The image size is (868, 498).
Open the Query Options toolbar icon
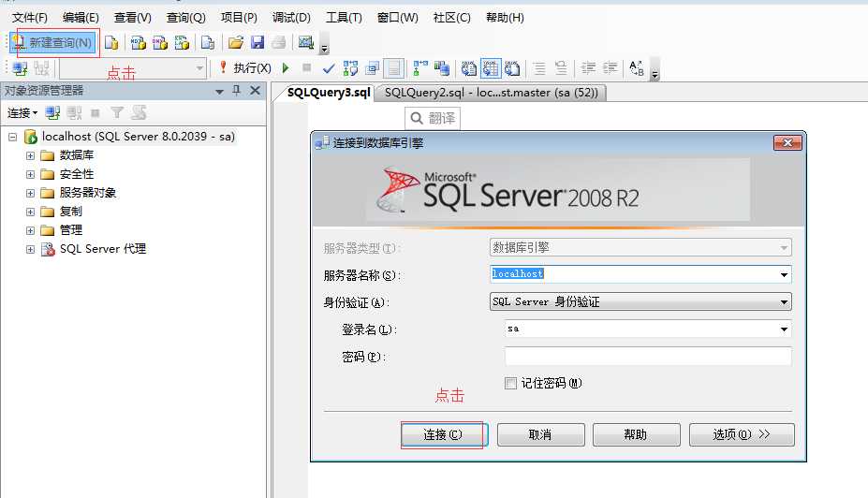click(x=372, y=68)
